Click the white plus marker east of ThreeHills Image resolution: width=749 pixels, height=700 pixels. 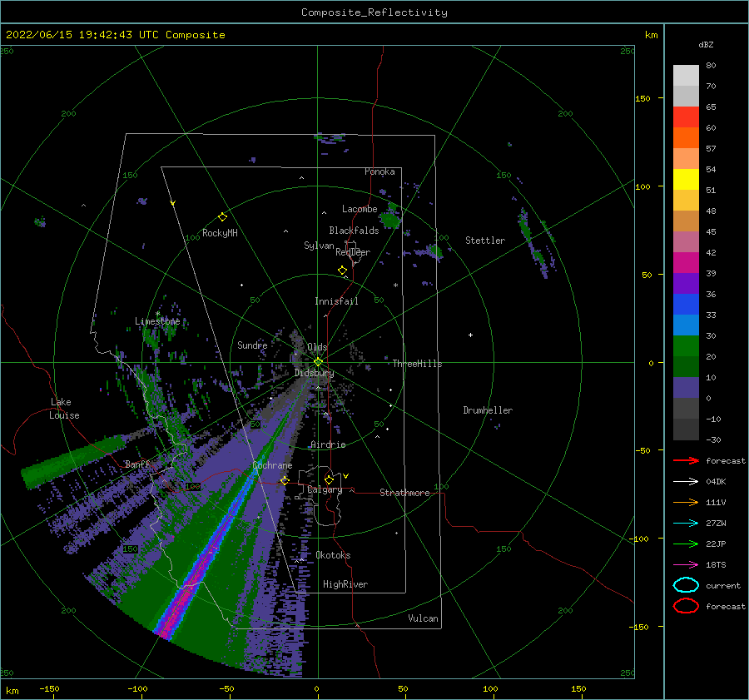(x=470, y=335)
